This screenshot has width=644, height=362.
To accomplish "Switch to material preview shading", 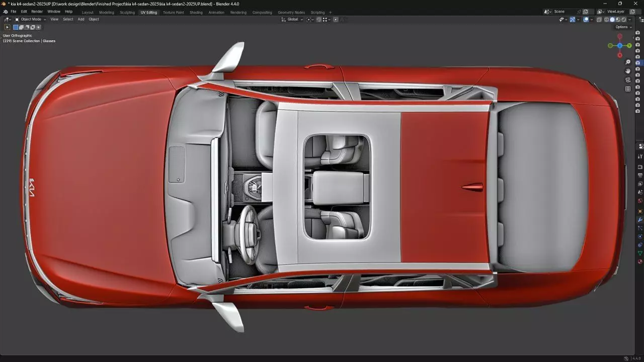I will coord(618,19).
